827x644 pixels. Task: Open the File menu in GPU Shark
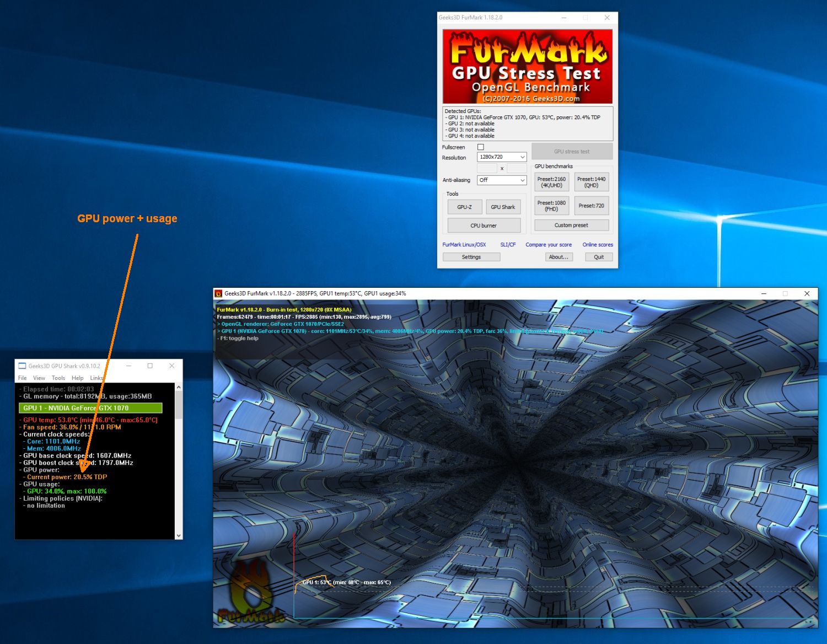click(x=22, y=378)
